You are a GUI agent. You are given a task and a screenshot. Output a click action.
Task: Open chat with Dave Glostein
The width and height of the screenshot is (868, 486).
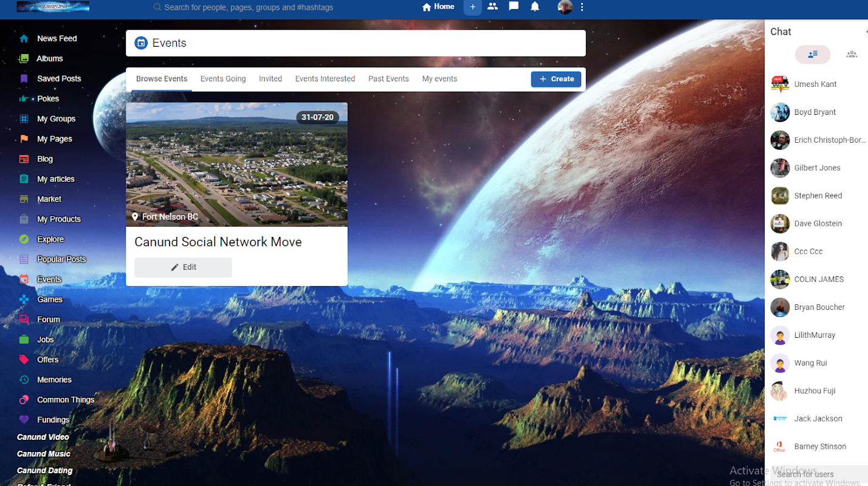coord(816,224)
